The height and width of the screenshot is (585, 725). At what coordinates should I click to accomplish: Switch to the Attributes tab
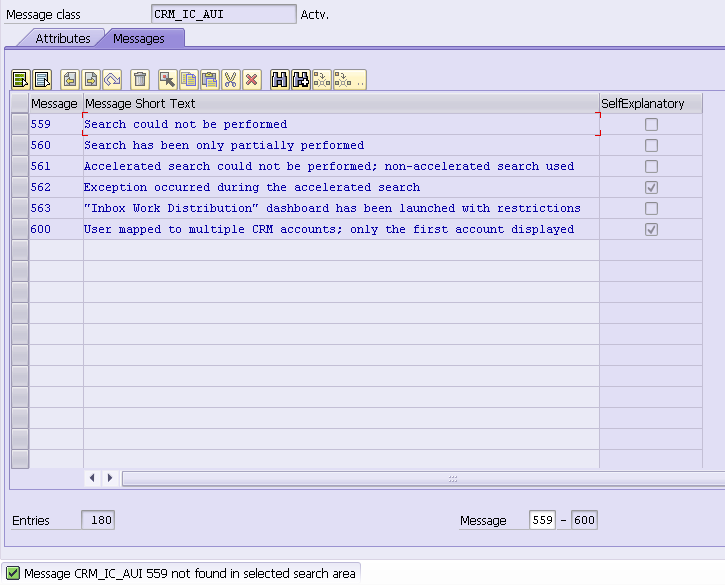(63, 38)
